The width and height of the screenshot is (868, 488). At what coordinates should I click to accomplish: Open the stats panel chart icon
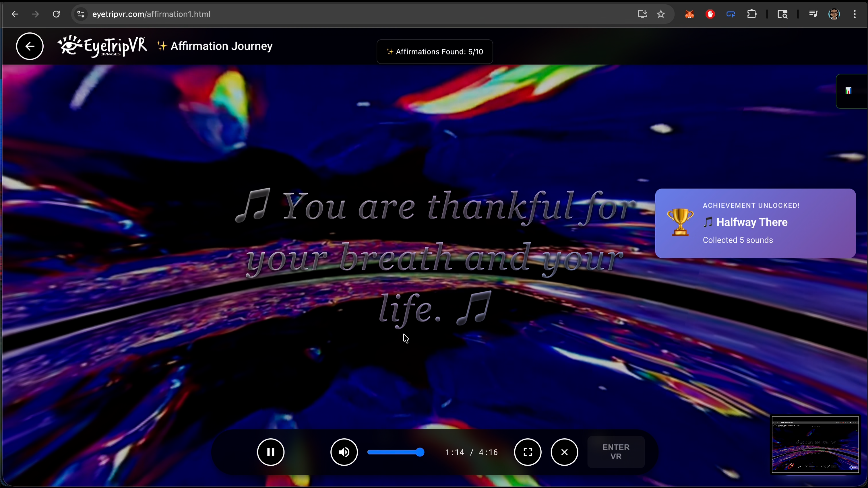[x=848, y=91]
